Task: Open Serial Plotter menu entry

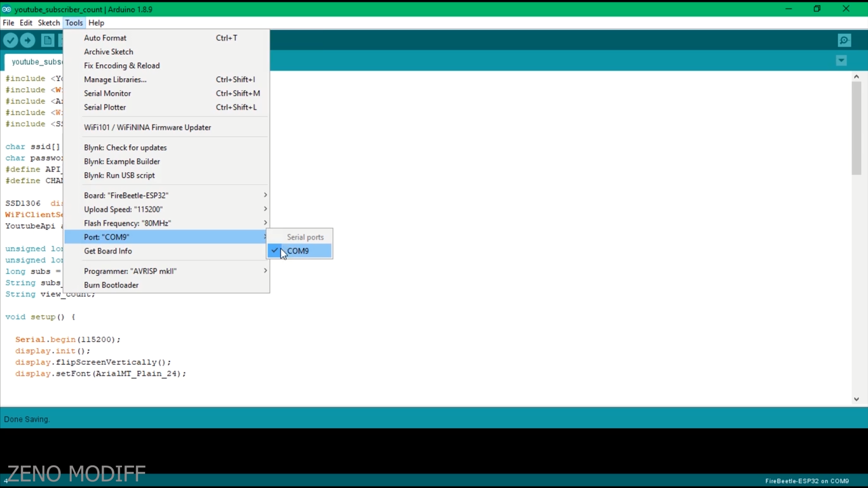Action: 167,107
